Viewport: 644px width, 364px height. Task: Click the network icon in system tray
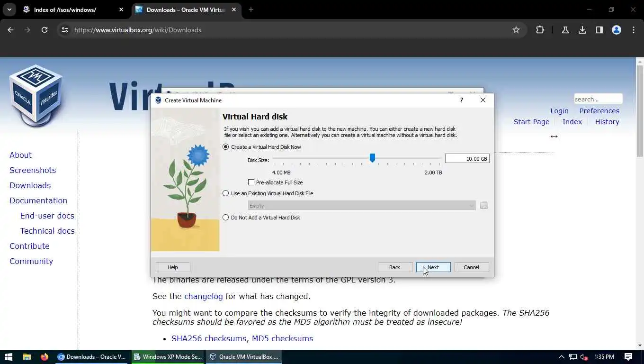click(x=573, y=357)
